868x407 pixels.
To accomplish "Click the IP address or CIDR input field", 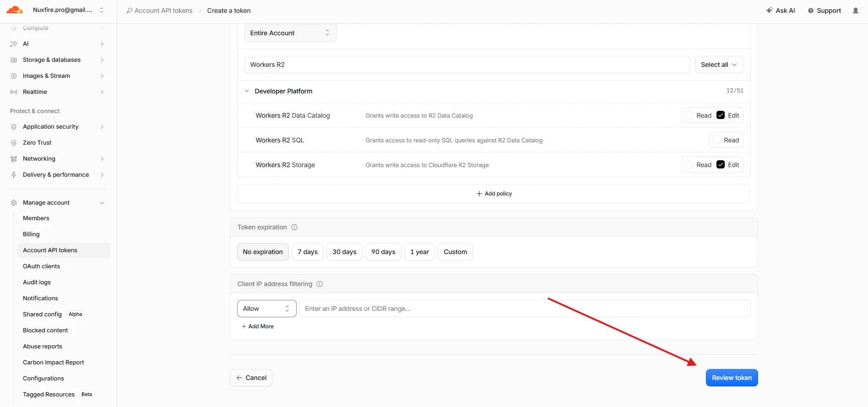I will [x=525, y=309].
